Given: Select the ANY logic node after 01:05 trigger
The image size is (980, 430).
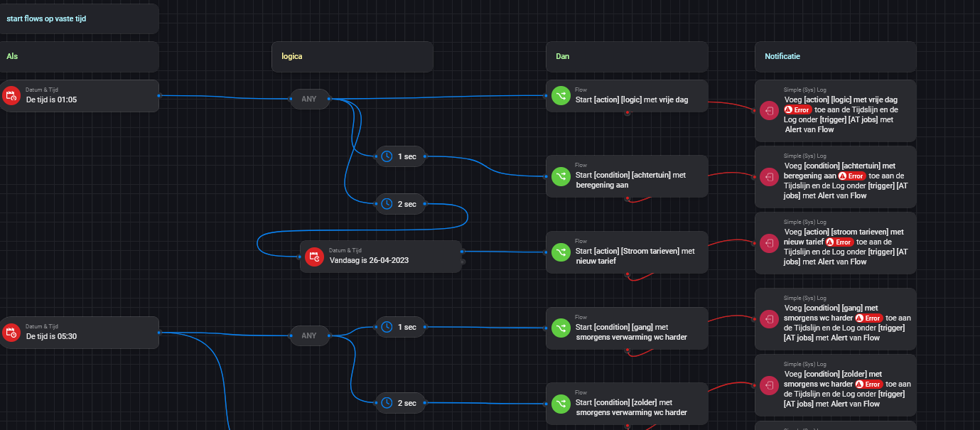Looking at the screenshot, I should pyautogui.click(x=309, y=99).
